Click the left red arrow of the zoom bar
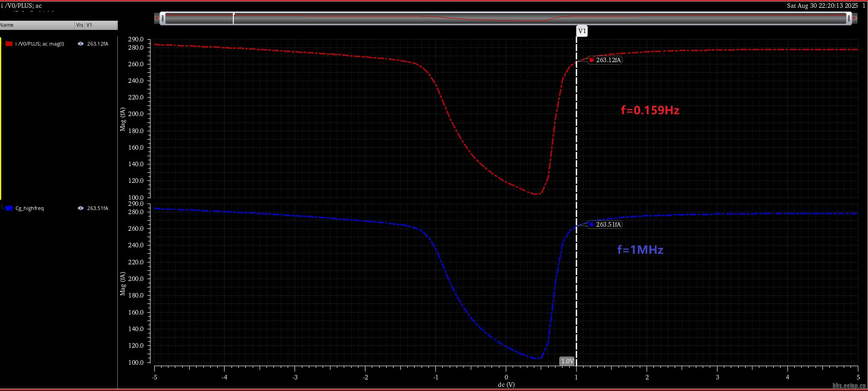Image resolution: width=868 pixels, height=391 pixels. click(x=156, y=18)
